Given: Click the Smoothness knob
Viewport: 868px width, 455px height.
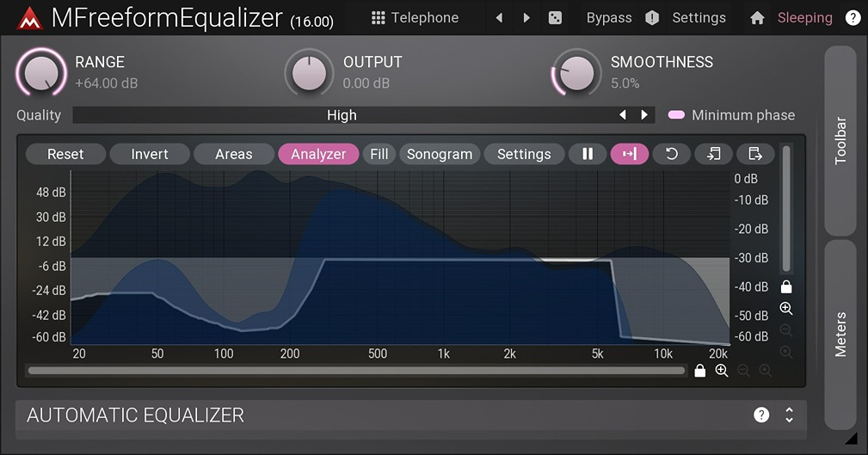Looking at the screenshot, I should point(576,72).
